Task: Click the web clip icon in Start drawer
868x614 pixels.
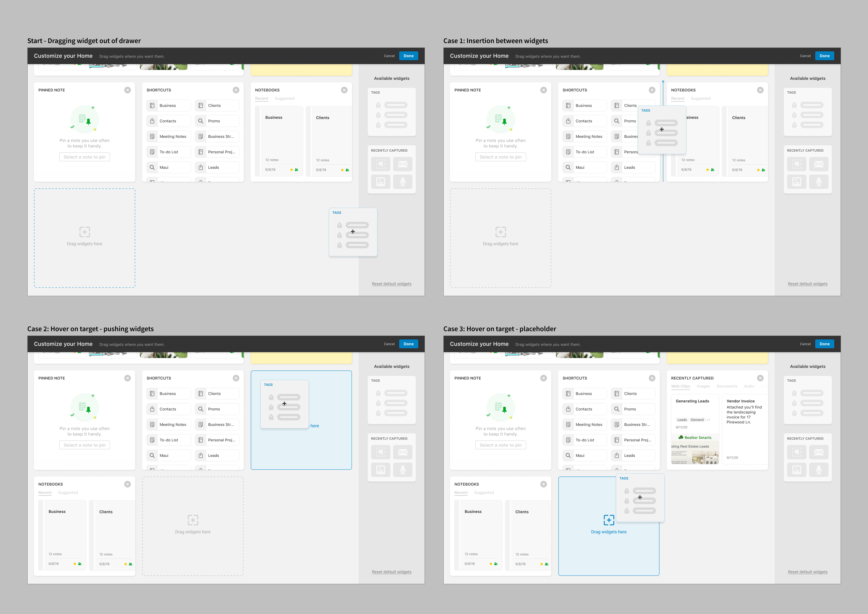Action: pyautogui.click(x=381, y=164)
